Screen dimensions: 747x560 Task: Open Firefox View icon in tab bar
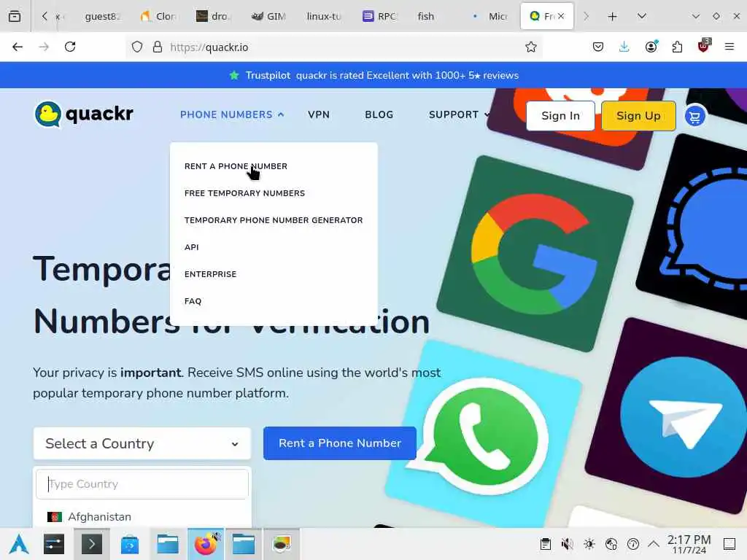point(15,16)
